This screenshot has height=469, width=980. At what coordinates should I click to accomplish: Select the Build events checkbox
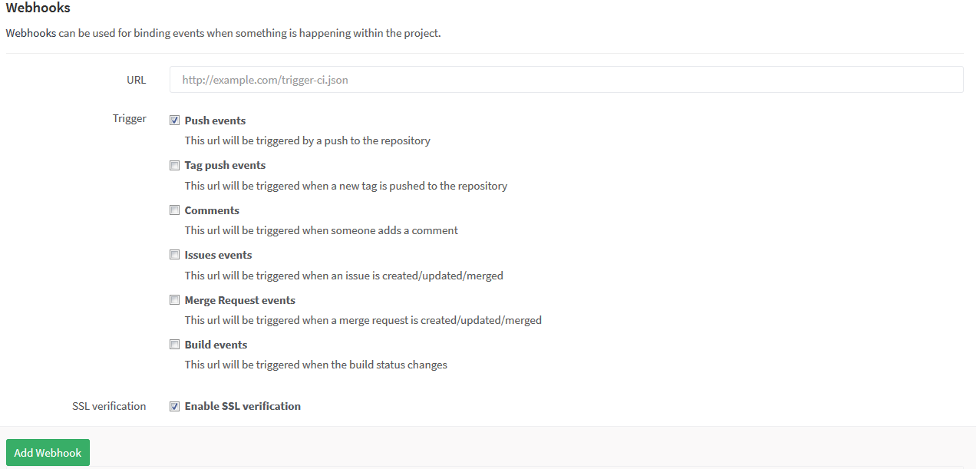(x=175, y=345)
